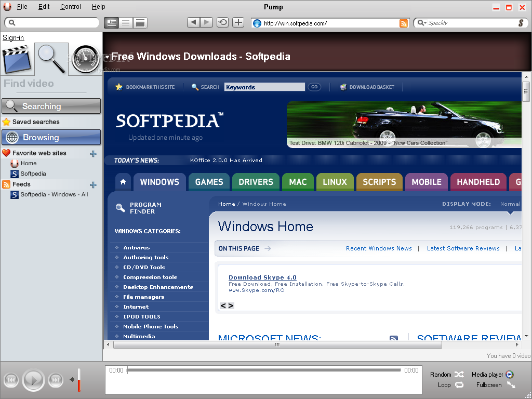Switch to Softpedia GAMES tab

point(209,182)
